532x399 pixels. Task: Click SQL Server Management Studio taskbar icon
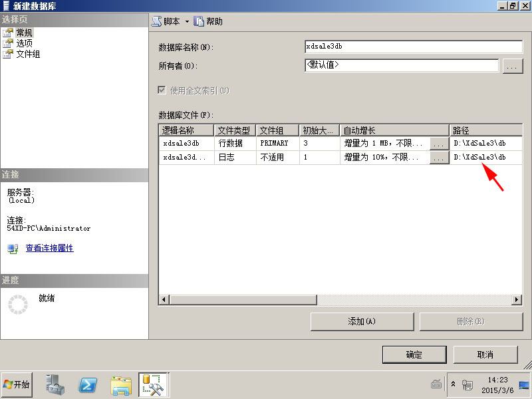[x=154, y=384]
